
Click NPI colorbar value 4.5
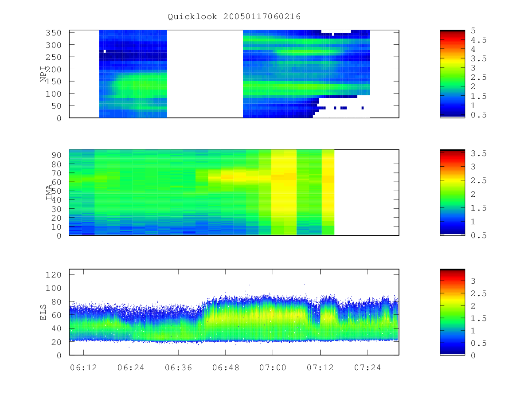(x=478, y=40)
